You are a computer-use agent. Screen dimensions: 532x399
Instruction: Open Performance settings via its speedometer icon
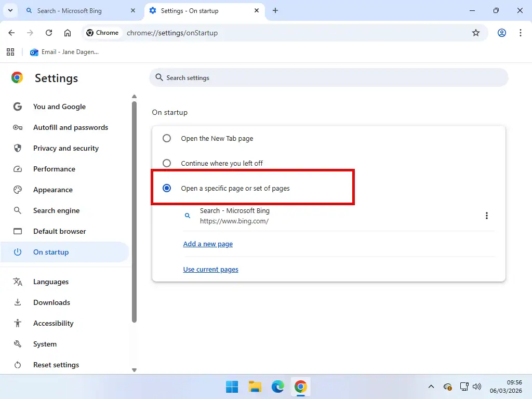[x=18, y=169]
